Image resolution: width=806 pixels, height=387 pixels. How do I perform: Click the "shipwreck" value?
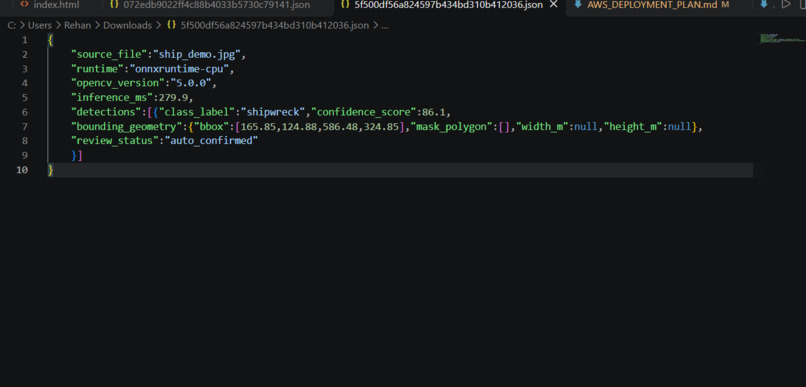tap(272, 112)
